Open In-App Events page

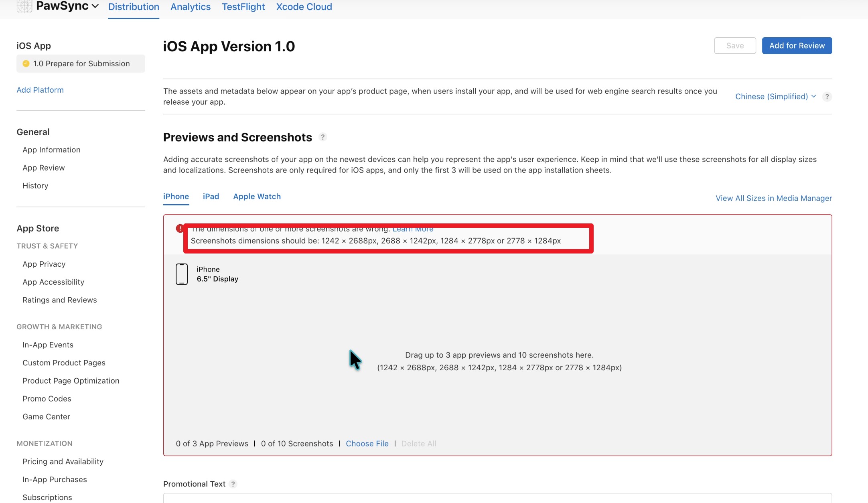pyautogui.click(x=48, y=345)
